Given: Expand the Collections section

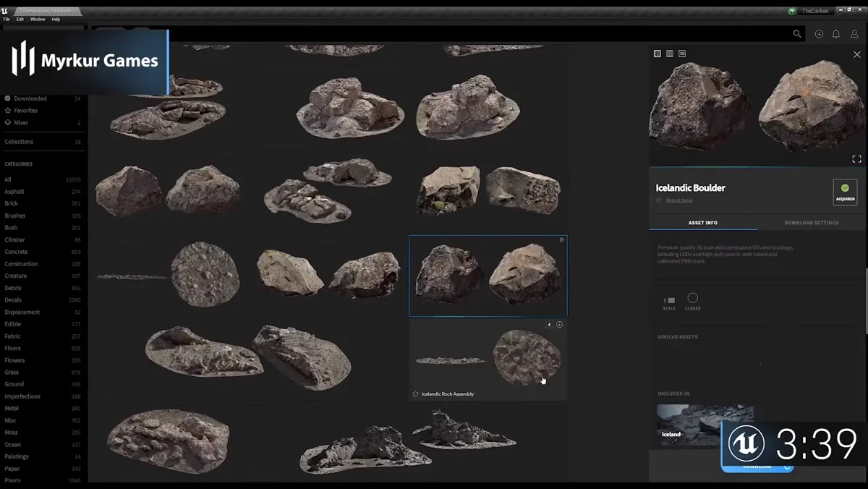Looking at the screenshot, I should tap(19, 141).
